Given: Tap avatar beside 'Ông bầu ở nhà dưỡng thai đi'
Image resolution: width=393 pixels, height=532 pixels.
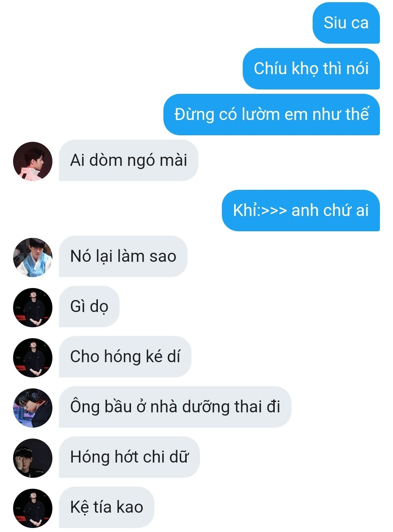Looking at the screenshot, I should point(33,408).
